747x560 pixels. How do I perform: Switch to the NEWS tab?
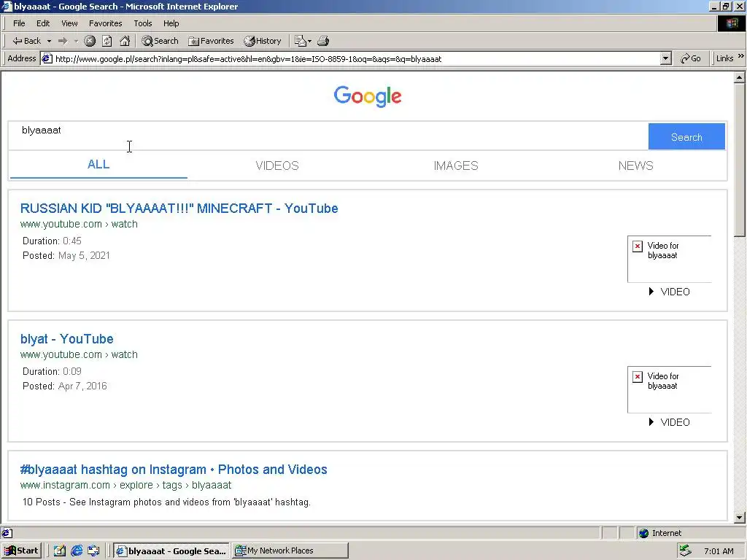click(635, 166)
